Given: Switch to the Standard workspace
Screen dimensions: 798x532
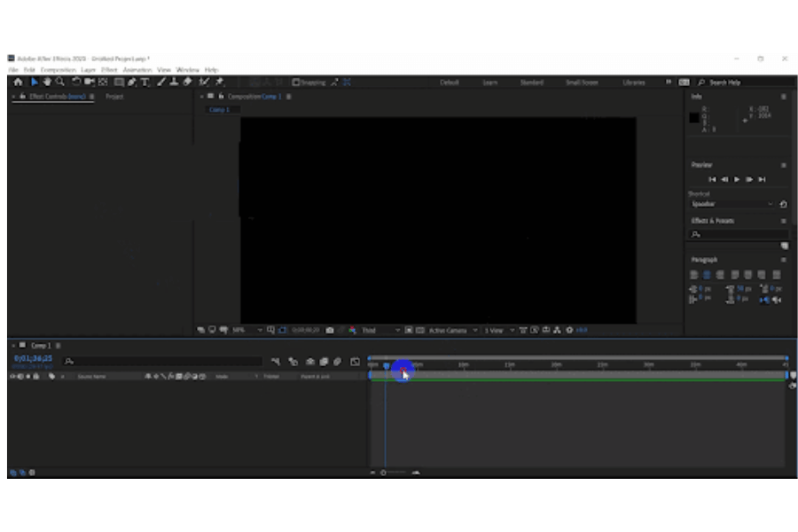Looking at the screenshot, I should (532, 82).
